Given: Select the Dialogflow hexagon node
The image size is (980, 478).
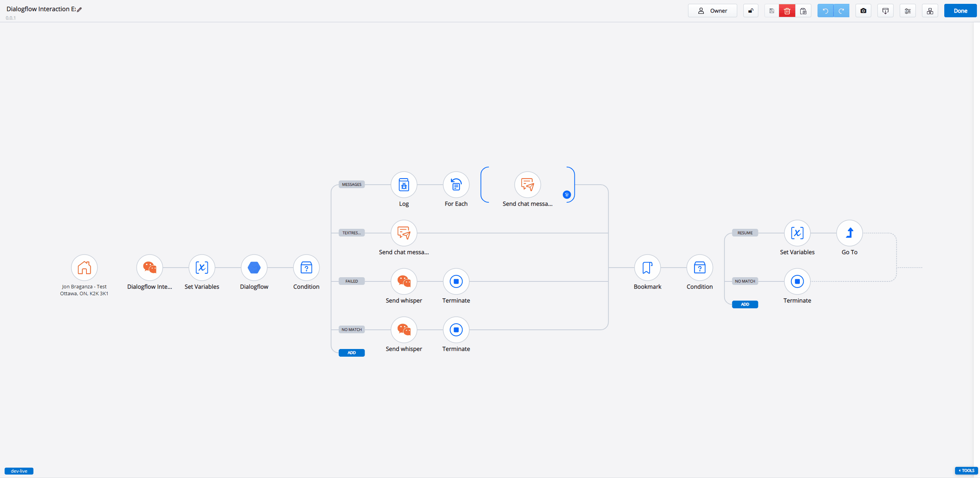Looking at the screenshot, I should [x=254, y=268].
